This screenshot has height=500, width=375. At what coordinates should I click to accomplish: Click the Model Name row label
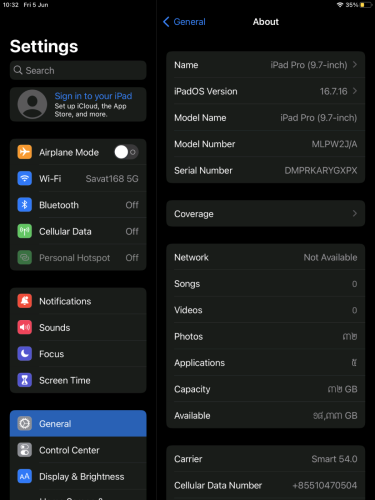pyautogui.click(x=200, y=118)
